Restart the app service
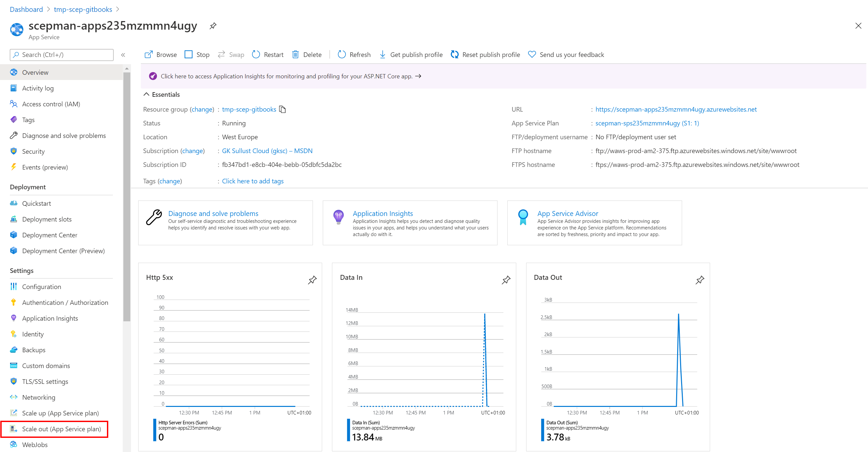 [x=268, y=55]
